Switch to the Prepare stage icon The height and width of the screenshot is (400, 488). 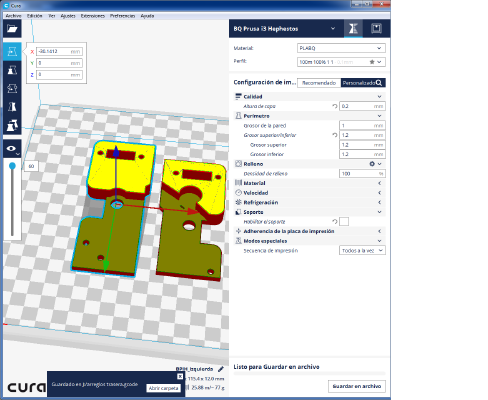353,29
